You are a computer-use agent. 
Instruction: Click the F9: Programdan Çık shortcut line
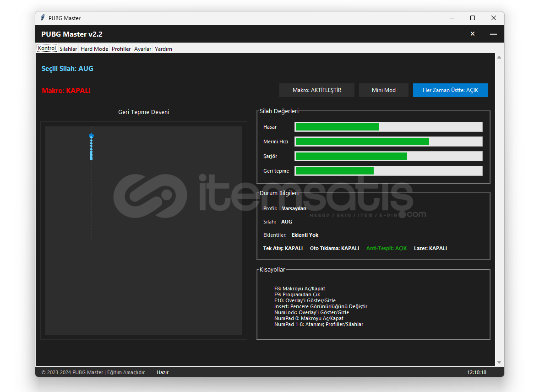pyautogui.click(x=297, y=295)
